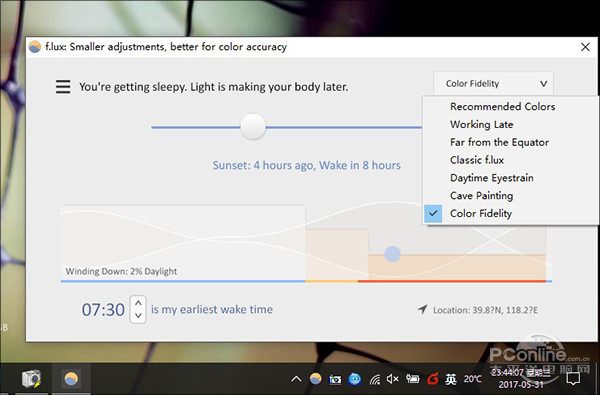This screenshot has width=600, height=395.
Task: Click the blue globe tray icon
Action: pos(355,379)
